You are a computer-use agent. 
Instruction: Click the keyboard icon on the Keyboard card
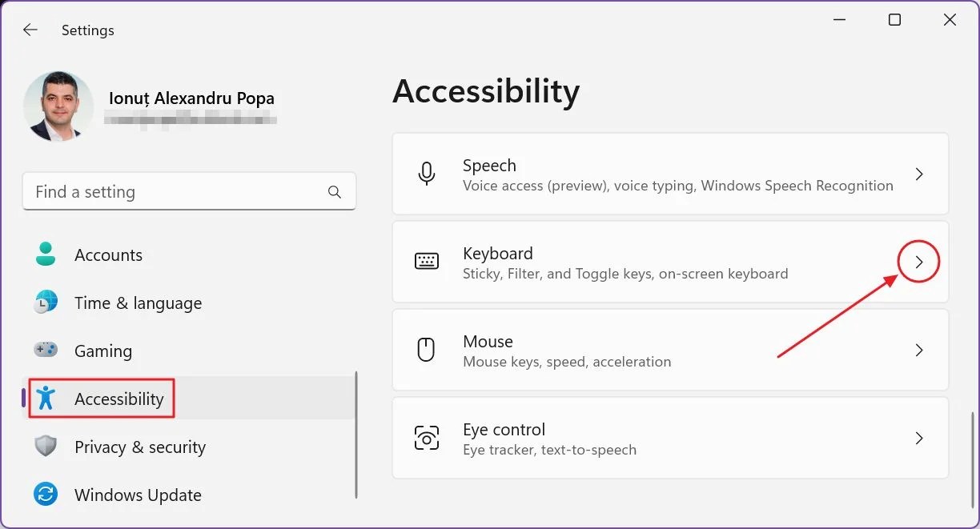pos(427,262)
